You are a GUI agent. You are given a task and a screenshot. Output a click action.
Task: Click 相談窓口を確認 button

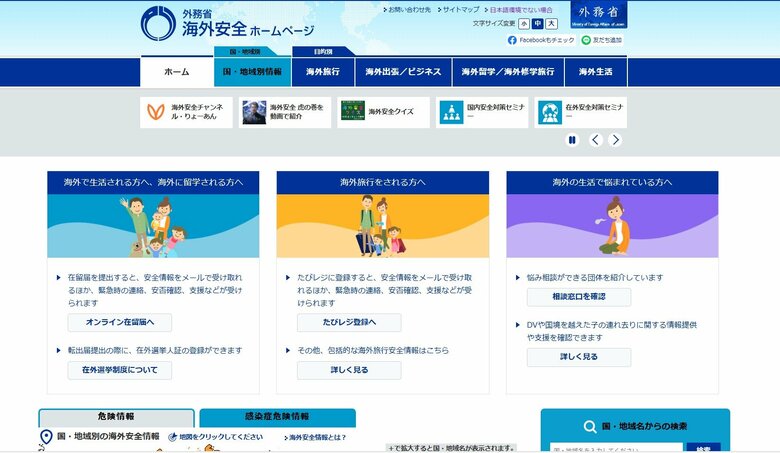pyautogui.click(x=579, y=297)
